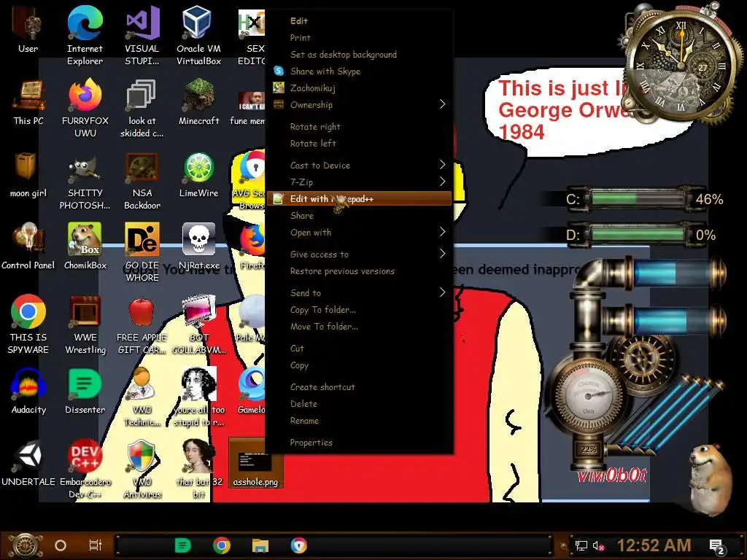Select Move To folder... entry
Image resolution: width=747 pixels, height=560 pixels.
(358, 326)
